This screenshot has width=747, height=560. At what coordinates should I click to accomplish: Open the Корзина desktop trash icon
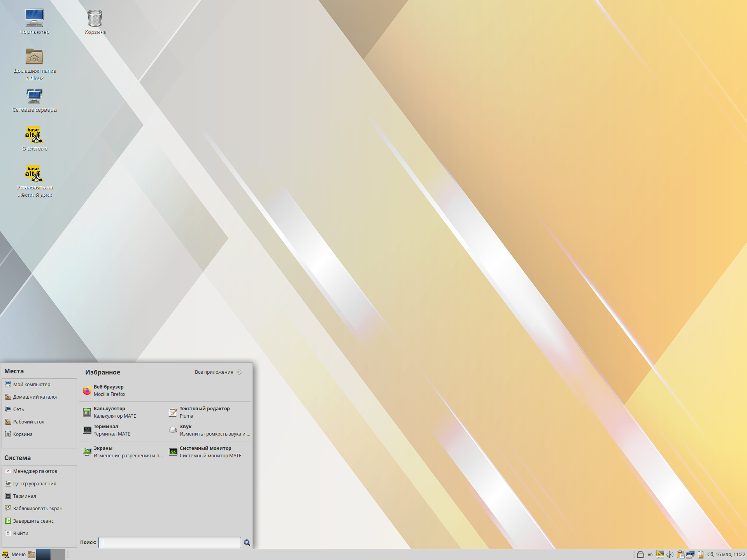[x=95, y=22]
